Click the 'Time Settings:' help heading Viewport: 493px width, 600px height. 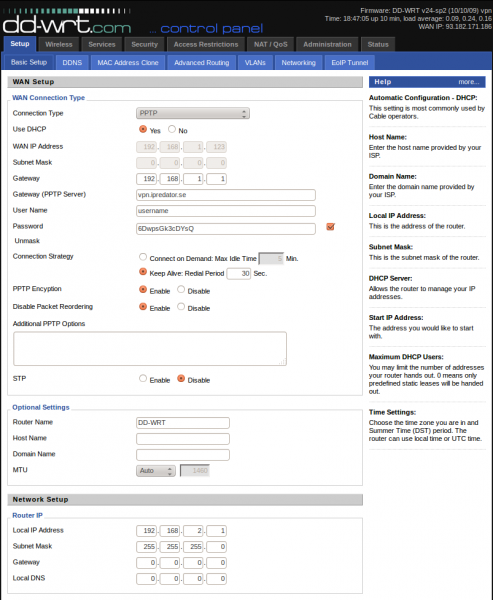[392, 412]
